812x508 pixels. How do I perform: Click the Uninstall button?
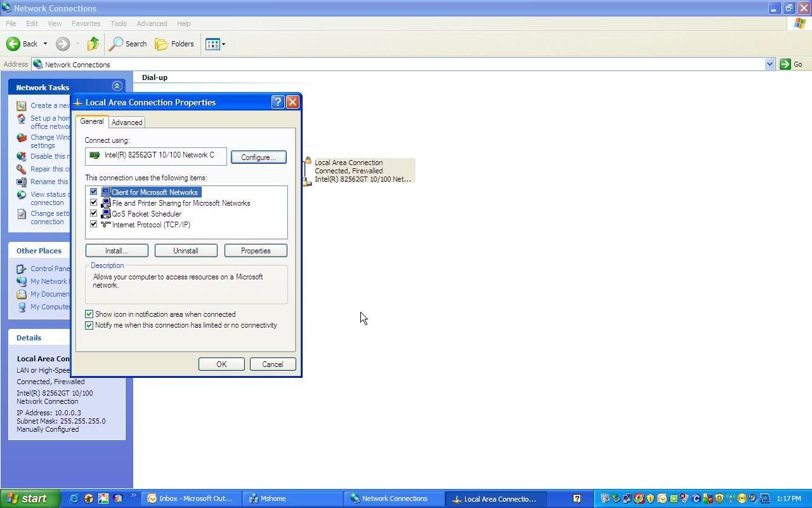coord(186,251)
